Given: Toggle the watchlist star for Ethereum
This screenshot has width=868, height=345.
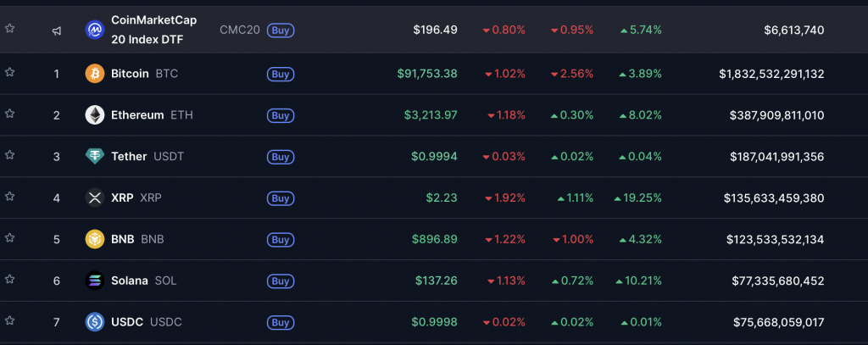Looking at the screenshot, I should [10, 114].
